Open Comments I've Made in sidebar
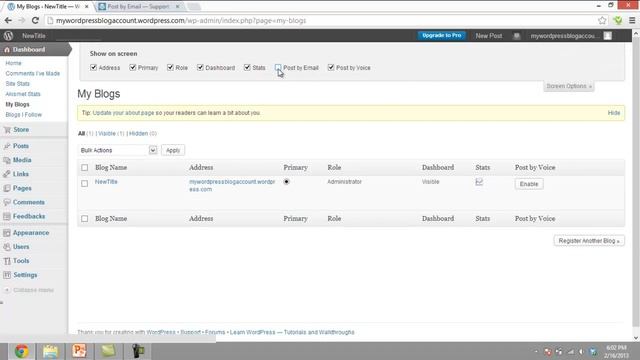This screenshot has width=640, height=360. tap(33, 73)
